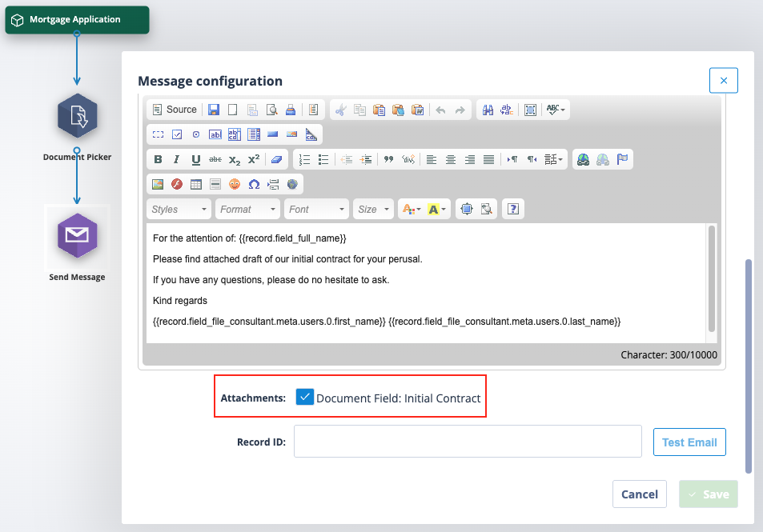
Task: Click the Undo arrow
Action: point(440,110)
